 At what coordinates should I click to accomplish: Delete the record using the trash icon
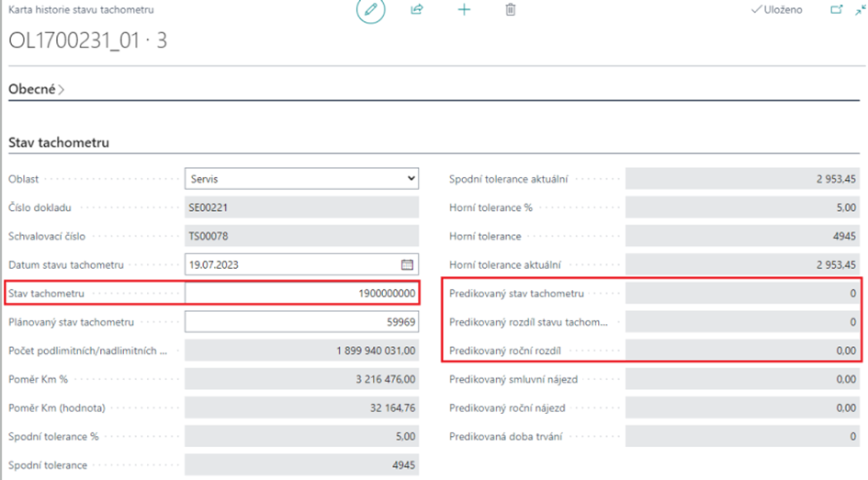[511, 10]
